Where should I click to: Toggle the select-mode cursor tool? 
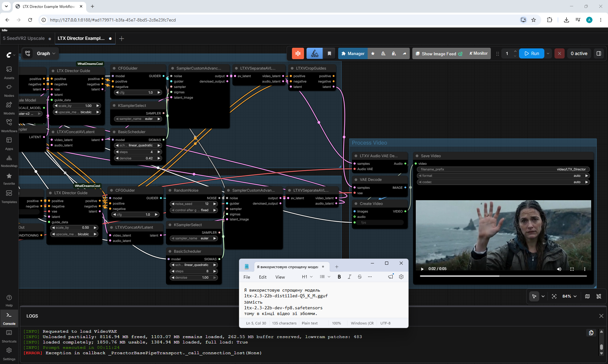point(534,296)
